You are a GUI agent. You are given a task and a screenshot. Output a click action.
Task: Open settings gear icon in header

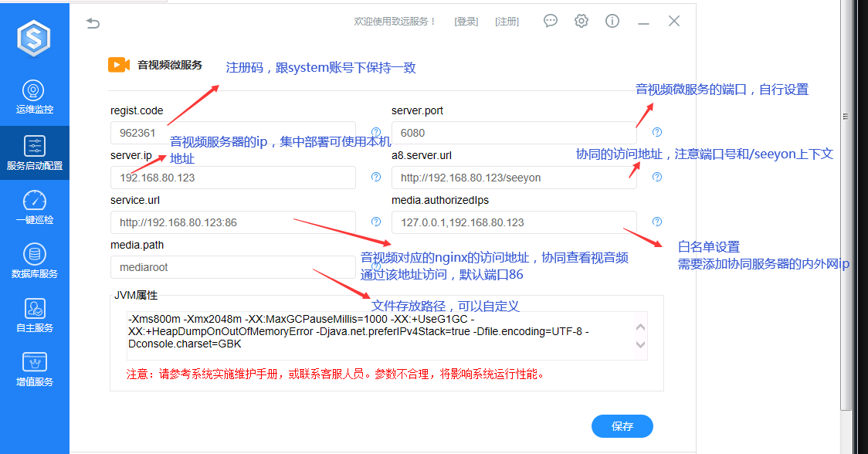(x=581, y=21)
